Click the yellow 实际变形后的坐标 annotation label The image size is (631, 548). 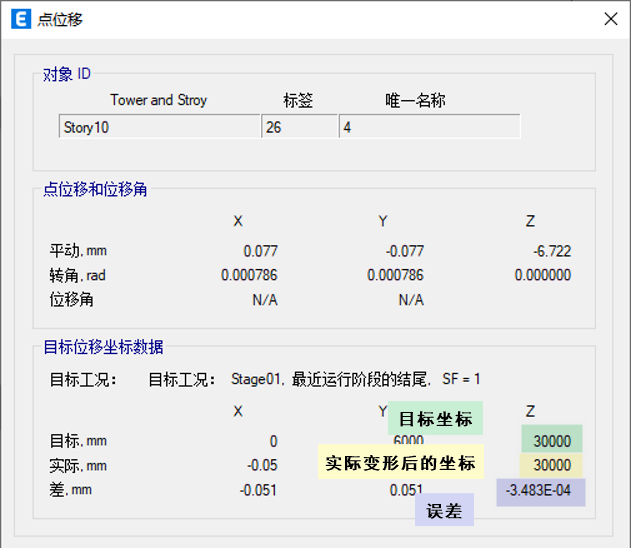tap(400, 463)
